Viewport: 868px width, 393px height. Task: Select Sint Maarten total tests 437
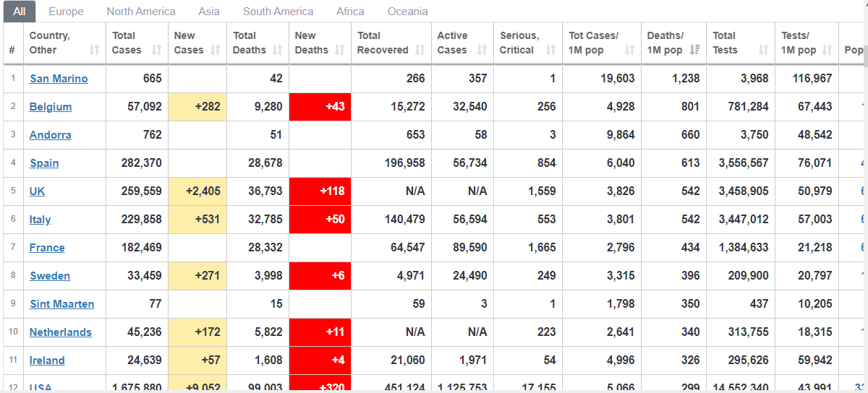[759, 304]
